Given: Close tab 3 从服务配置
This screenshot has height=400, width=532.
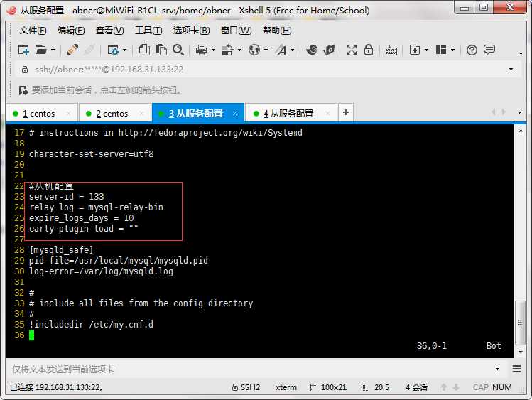Looking at the screenshot, I should [235, 113].
